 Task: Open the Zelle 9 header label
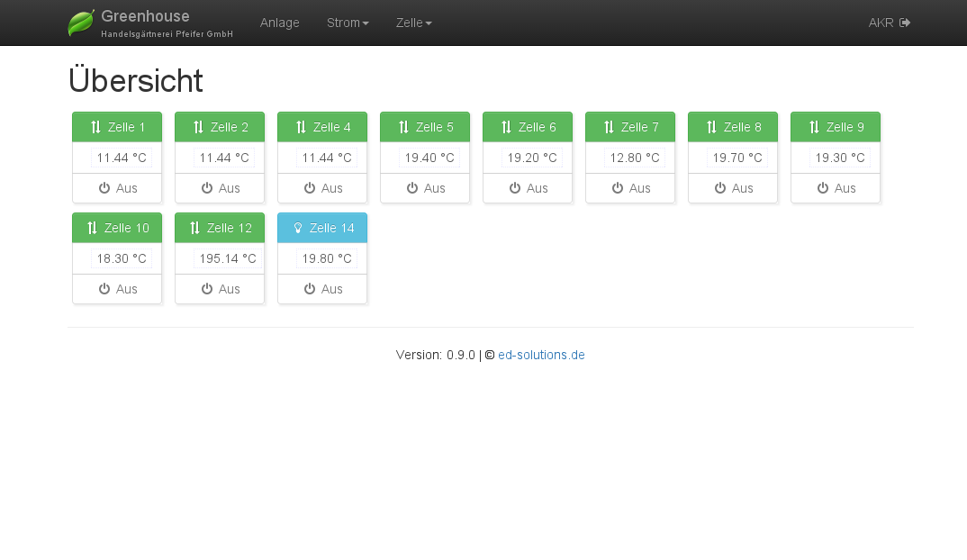click(x=845, y=127)
